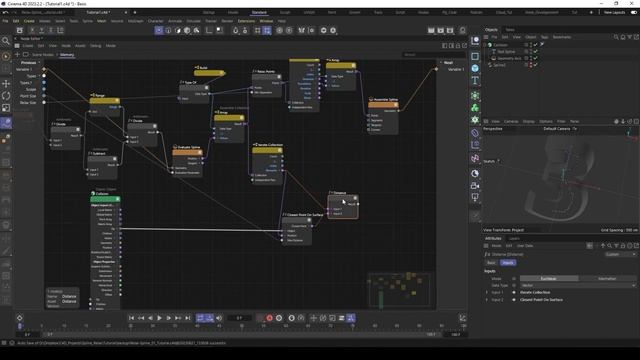Click the Memory breadcrumb in Node Editor
640x360 pixels.
coord(67,54)
